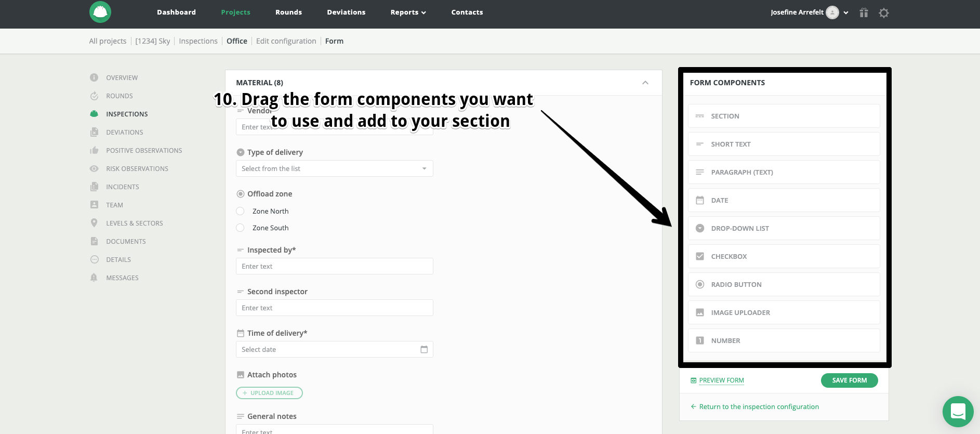Select the Date component calendar icon
Screen dimensions: 980x434
pos(700,200)
